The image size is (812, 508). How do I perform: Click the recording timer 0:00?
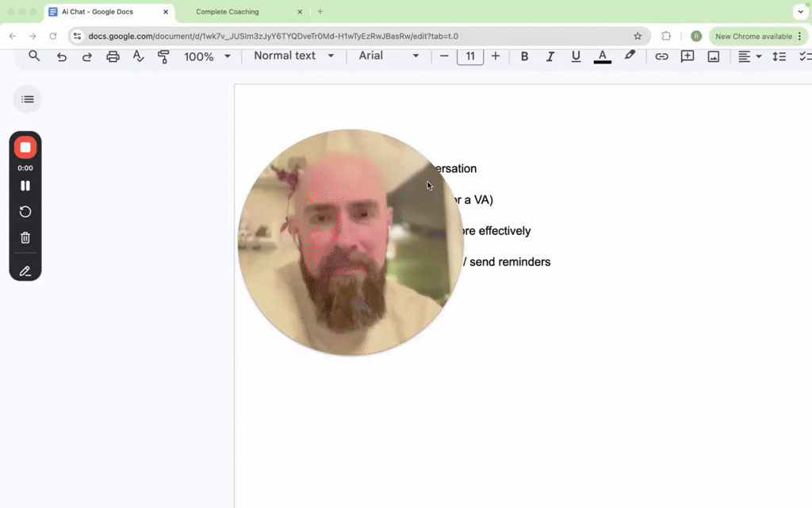tap(25, 168)
